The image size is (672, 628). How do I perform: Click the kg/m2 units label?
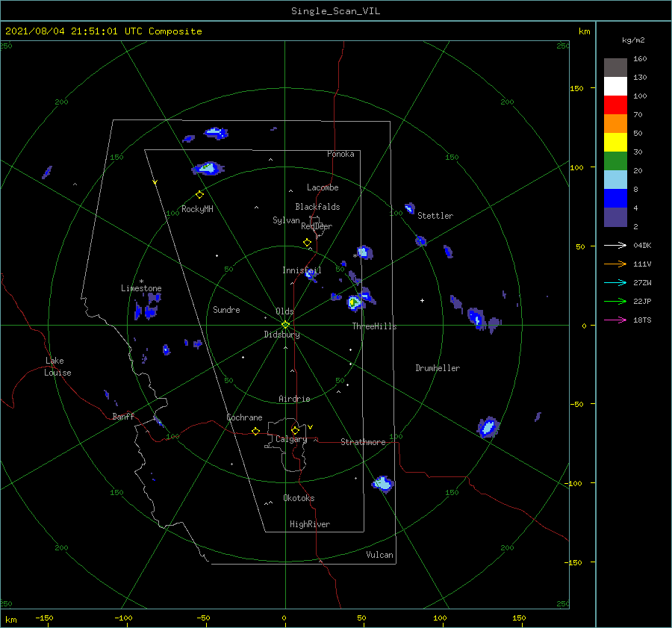[633, 40]
